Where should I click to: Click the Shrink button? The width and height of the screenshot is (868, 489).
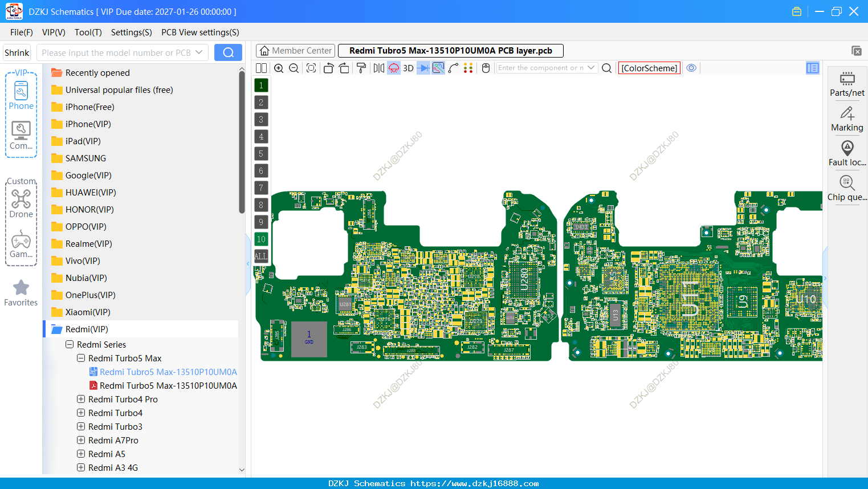coord(17,52)
